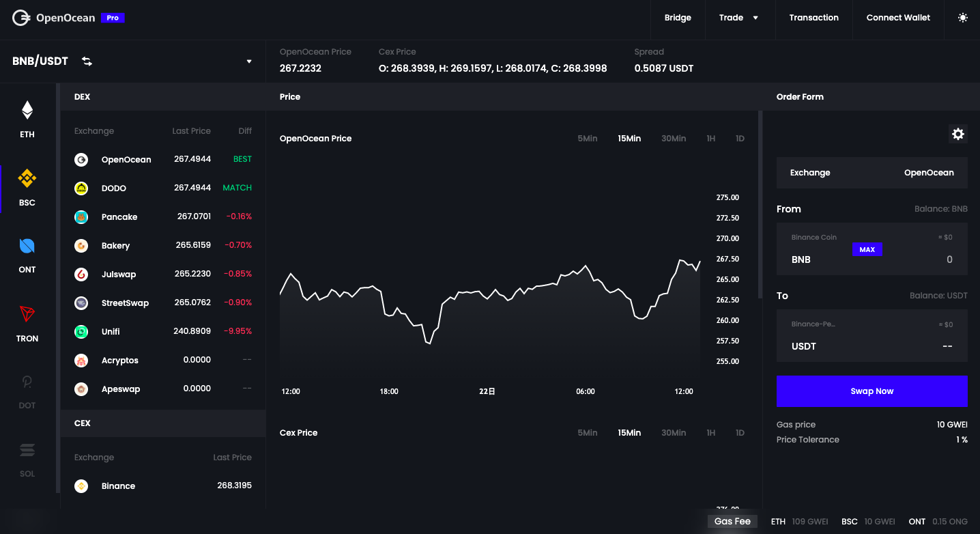Click the Unifi diff -9.95%
The width and height of the screenshot is (980, 534).
pyautogui.click(x=237, y=331)
